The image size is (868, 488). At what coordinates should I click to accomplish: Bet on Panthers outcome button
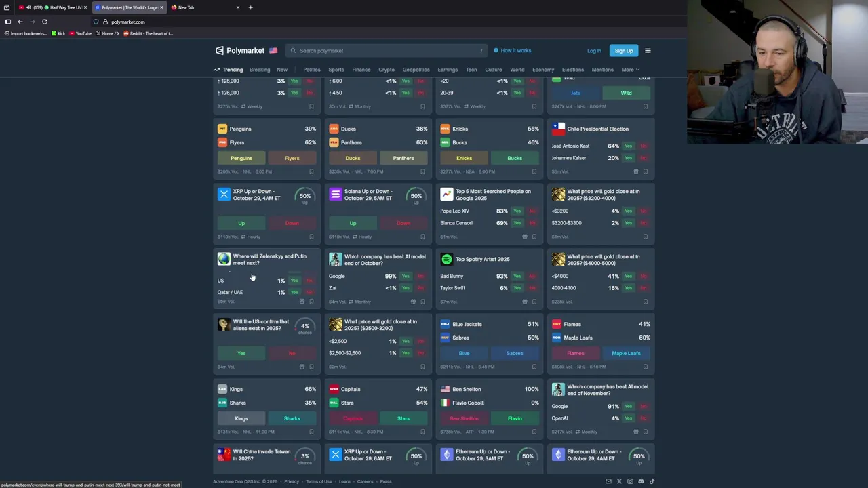click(403, 158)
